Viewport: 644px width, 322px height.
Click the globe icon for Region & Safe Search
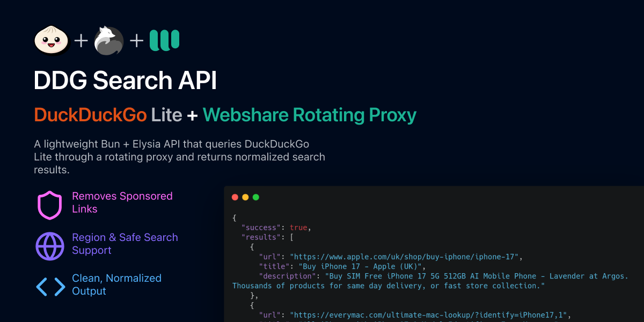click(x=49, y=246)
